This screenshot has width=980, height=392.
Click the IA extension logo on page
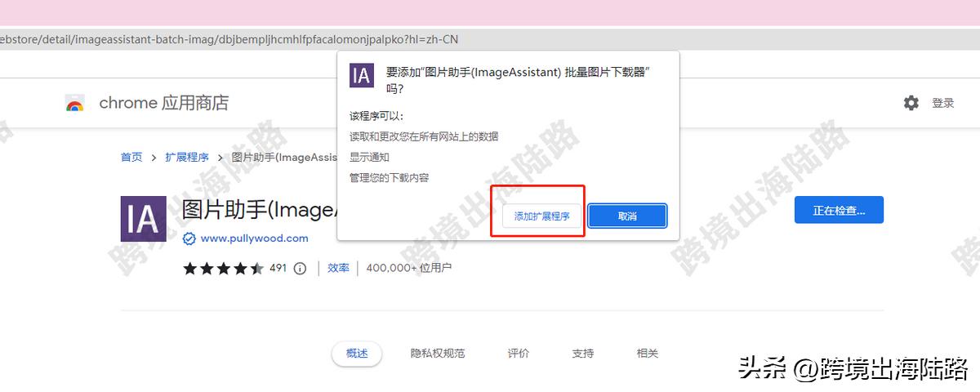[143, 218]
